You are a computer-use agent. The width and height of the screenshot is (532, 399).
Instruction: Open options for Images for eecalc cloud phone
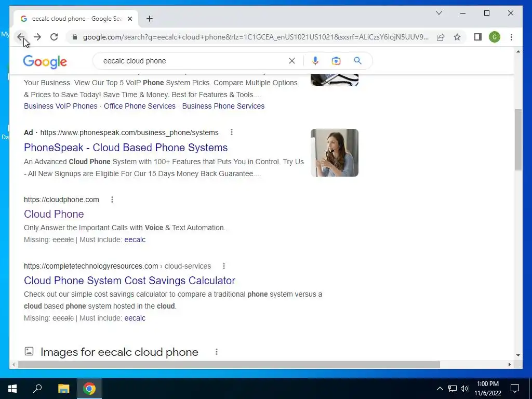[x=217, y=352]
